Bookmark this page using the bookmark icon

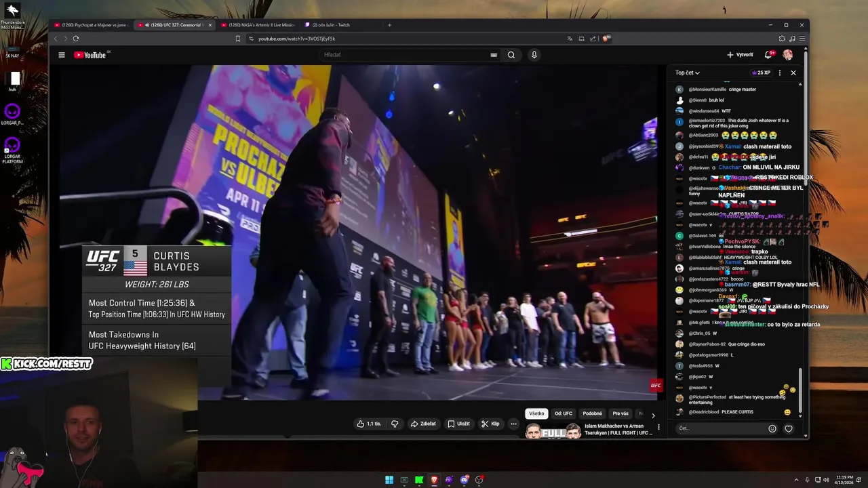click(x=237, y=39)
